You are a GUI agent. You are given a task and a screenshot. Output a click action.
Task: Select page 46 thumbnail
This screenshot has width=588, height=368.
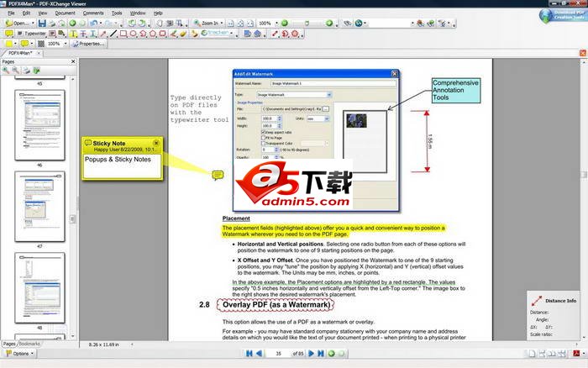(x=39, y=125)
